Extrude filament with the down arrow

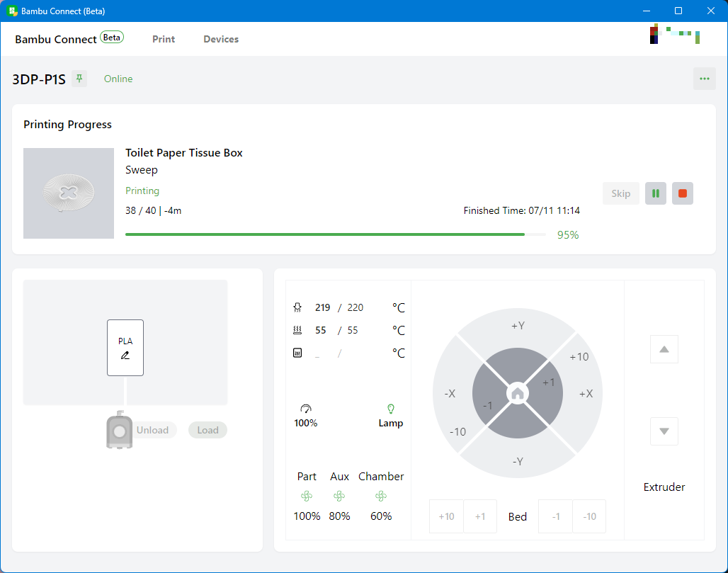tap(664, 431)
